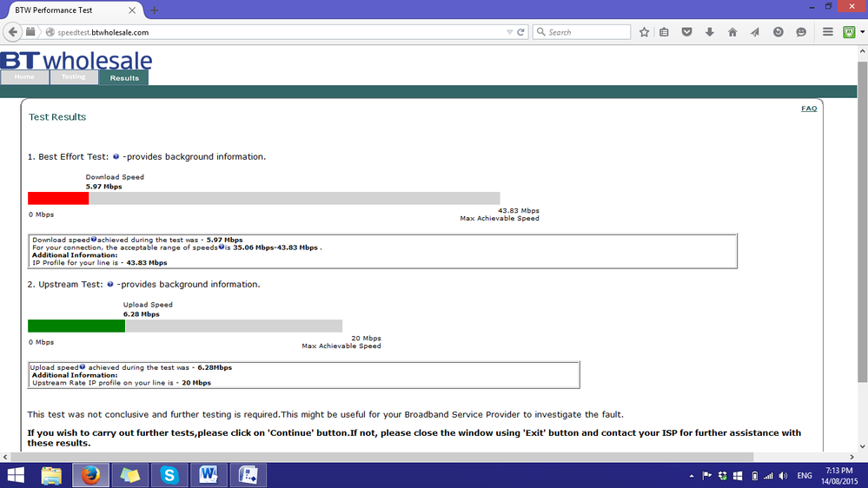Click the help icon beside Best Effort Test
Viewport: 868px width, 488px height.
(116, 156)
